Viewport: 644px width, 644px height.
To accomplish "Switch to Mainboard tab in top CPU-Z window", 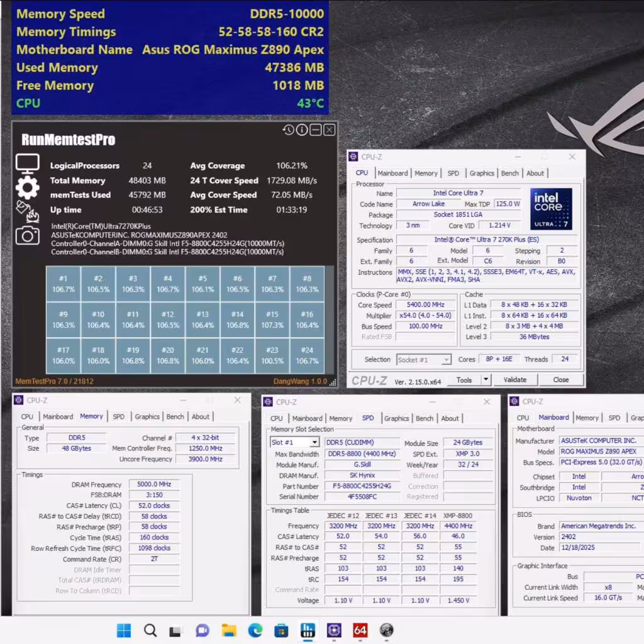I will [392, 174].
